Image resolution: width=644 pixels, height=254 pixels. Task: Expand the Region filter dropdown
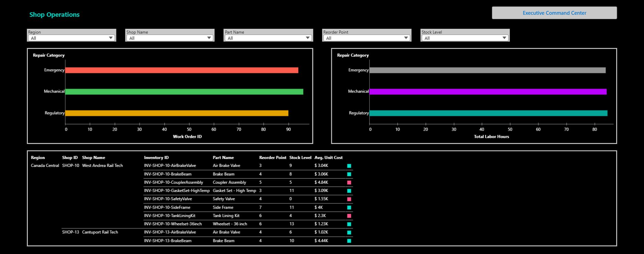click(x=71, y=38)
